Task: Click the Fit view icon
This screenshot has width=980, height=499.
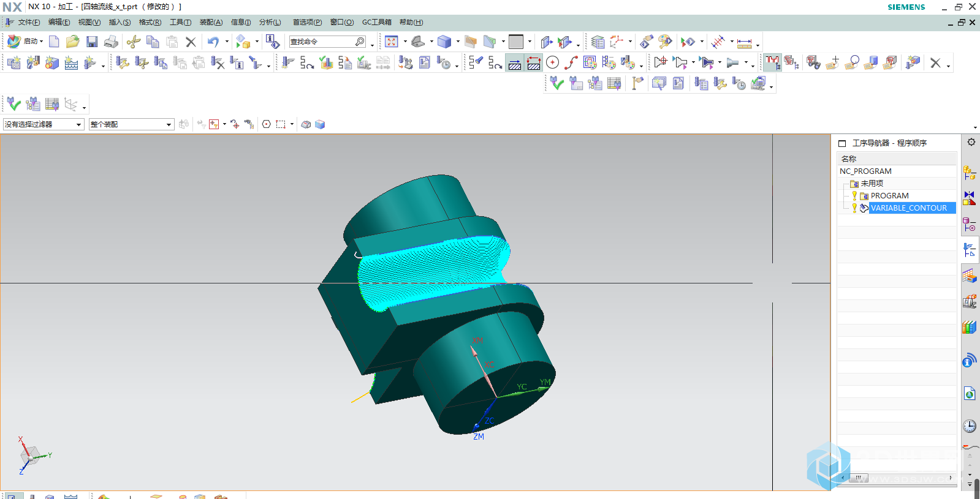Action: (392, 42)
